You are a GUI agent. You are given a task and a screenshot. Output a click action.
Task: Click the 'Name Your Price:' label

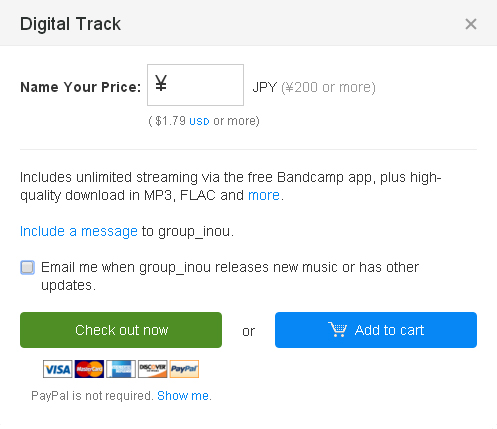81,87
